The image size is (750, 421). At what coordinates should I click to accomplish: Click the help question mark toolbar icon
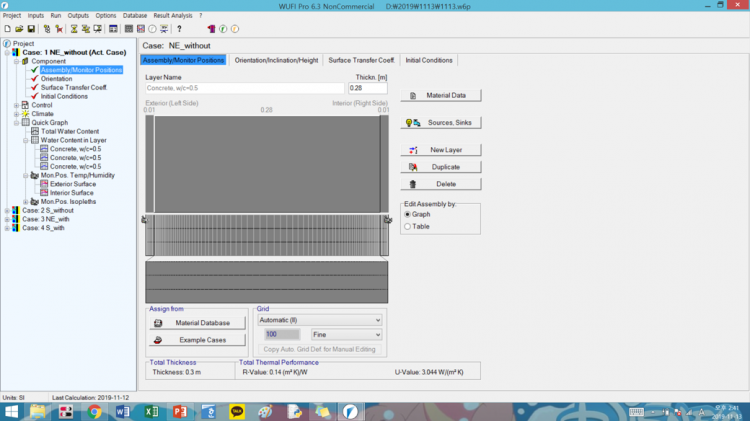click(x=178, y=29)
